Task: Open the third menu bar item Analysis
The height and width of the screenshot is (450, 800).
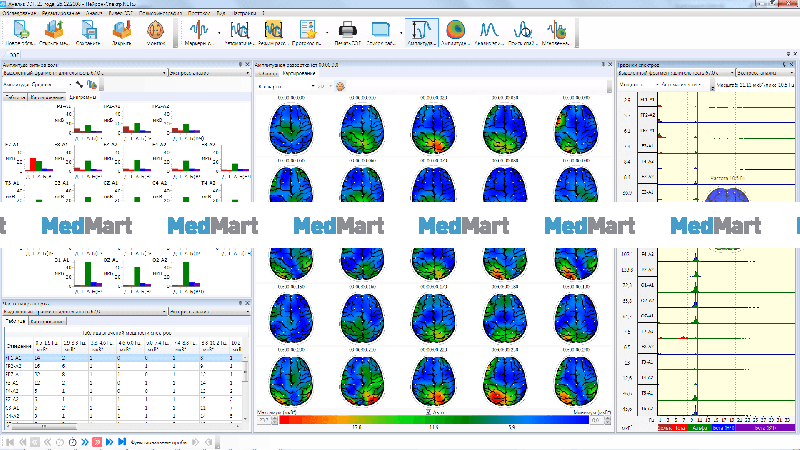Action: click(x=94, y=13)
